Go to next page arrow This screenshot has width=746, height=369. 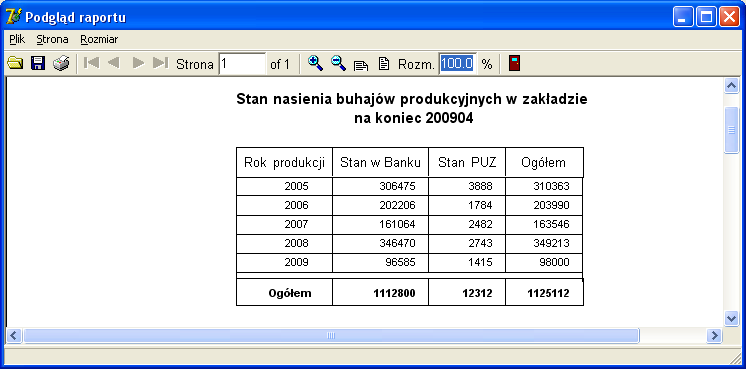(138, 63)
